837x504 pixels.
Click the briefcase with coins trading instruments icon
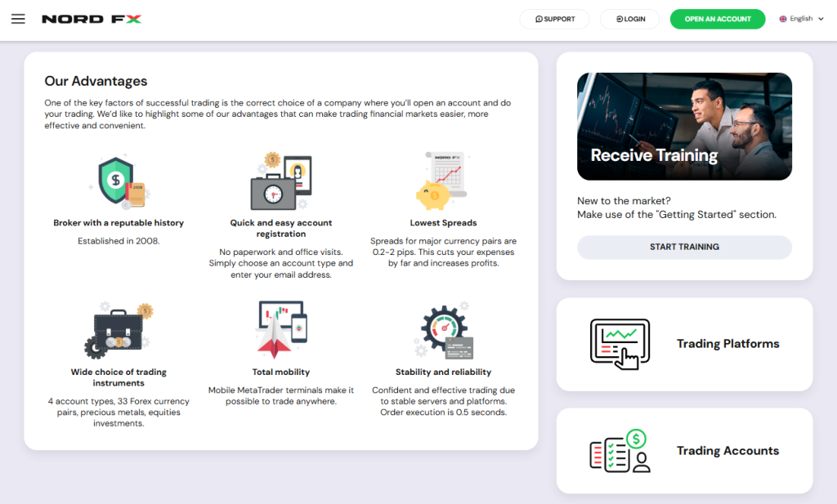coord(119,331)
